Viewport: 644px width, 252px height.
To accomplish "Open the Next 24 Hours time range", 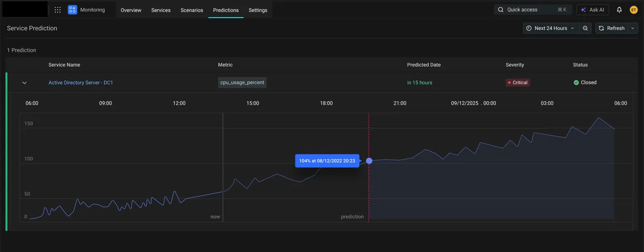I will click(x=551, y=28).
